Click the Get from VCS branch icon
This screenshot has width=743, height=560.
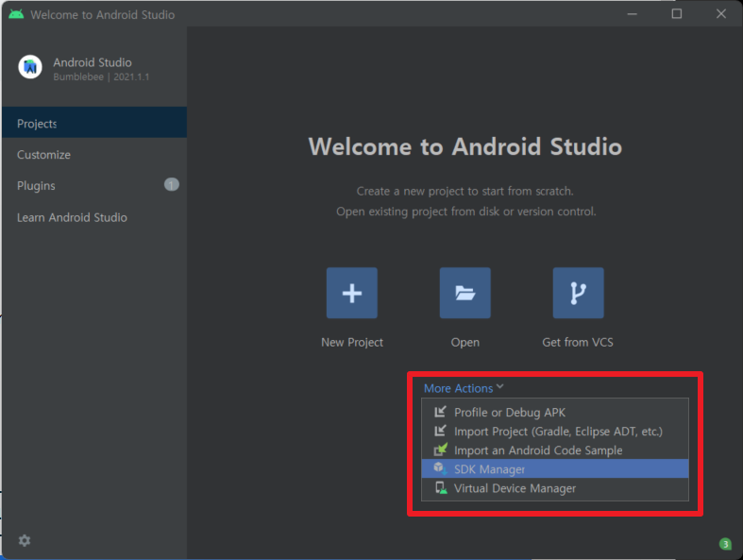(x=578, y=293)
